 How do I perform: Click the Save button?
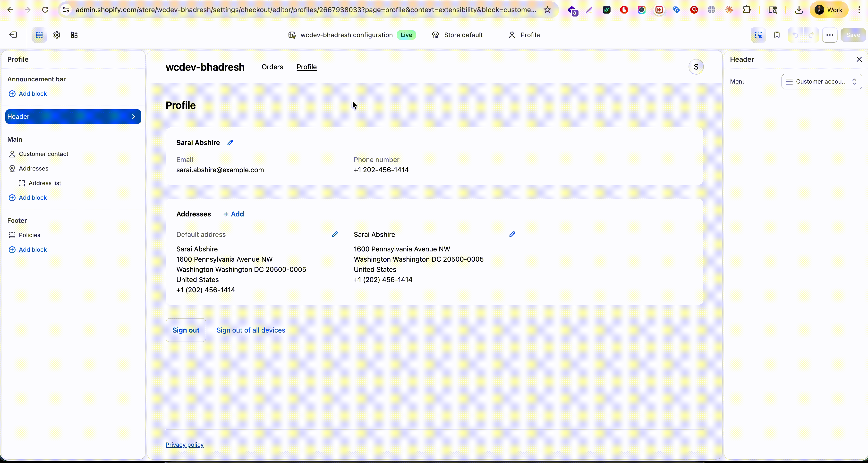point(853,35)
